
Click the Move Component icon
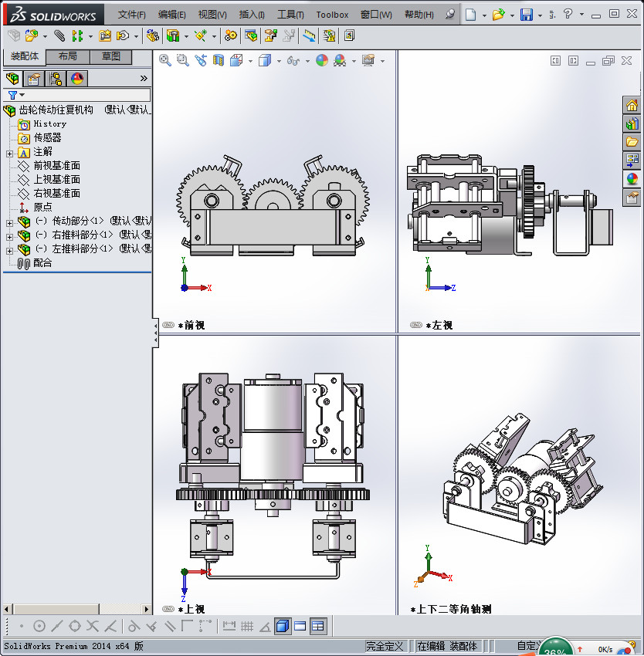pos(123,36)
